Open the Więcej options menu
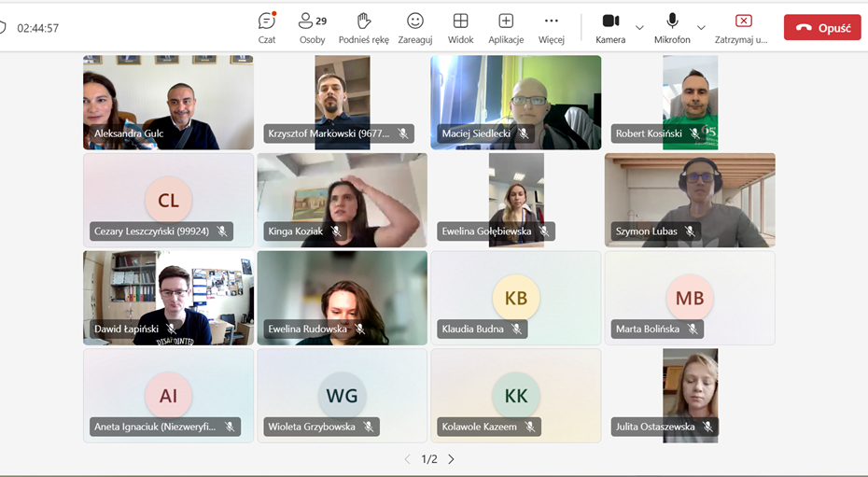 (x=552, y=27)
